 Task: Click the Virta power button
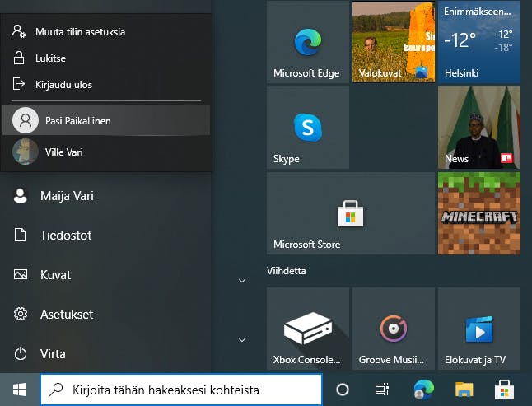(x=54, y=353)
